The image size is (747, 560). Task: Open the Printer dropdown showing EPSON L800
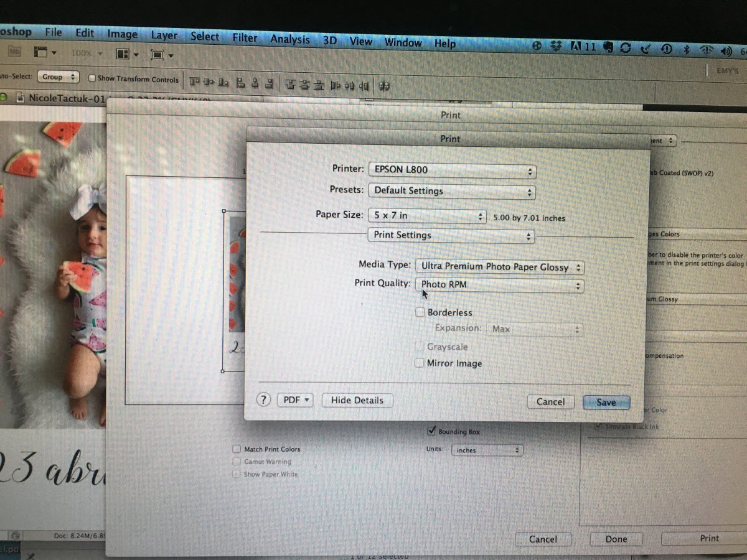(x=451, y=170)
